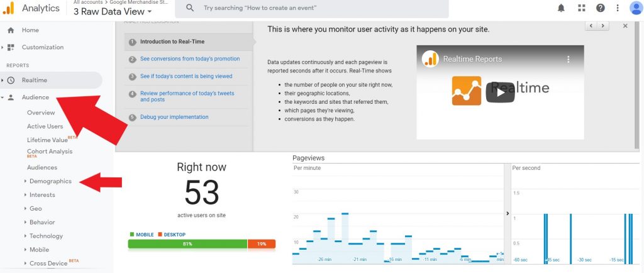
Task: Open Cohort Analysis report
Action: coord(50,151)
